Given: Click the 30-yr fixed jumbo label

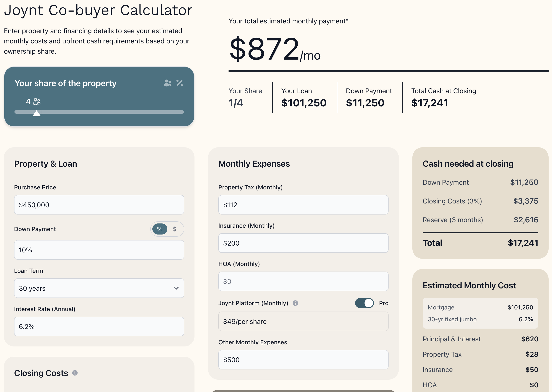Looking at the screenshot, I should (452, 319).
